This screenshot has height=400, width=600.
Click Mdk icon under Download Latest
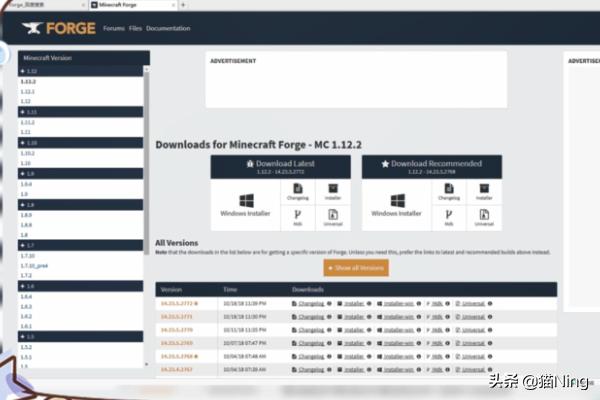click(x=298, y=218)
